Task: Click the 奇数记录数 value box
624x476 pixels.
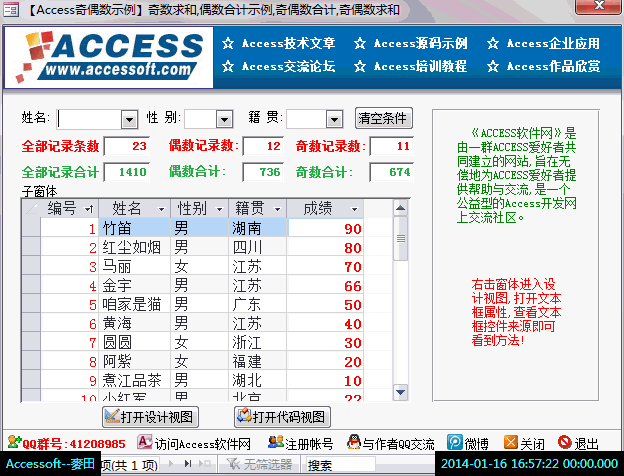Action: 392,146
